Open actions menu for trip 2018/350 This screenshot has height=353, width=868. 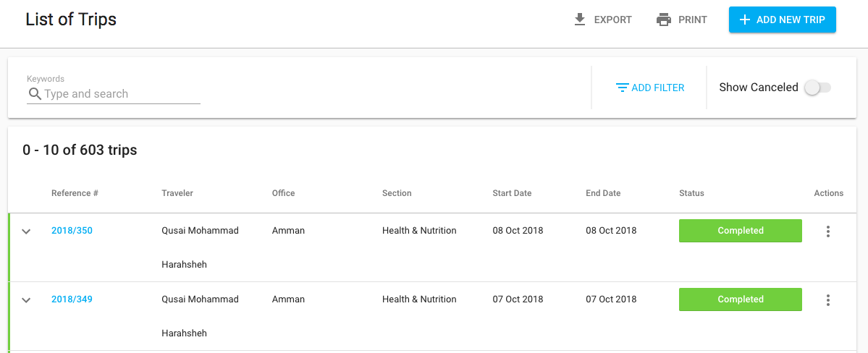coord(828,231)
